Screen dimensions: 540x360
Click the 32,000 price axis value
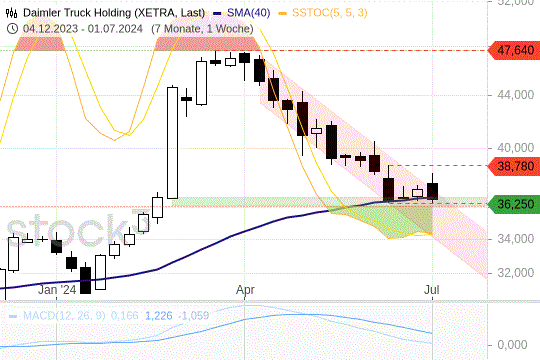tap(516, 273)
